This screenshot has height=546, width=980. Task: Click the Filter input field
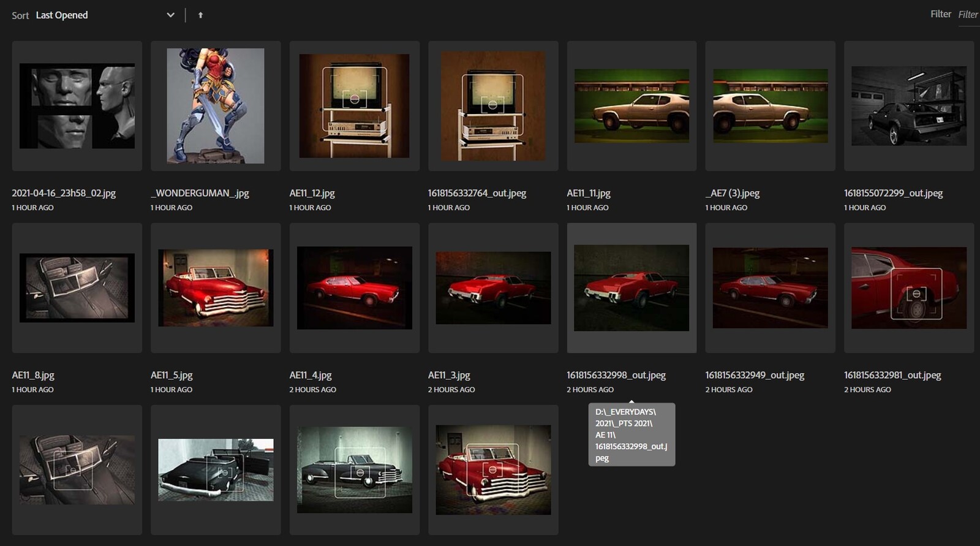click(x=968, y=15)
